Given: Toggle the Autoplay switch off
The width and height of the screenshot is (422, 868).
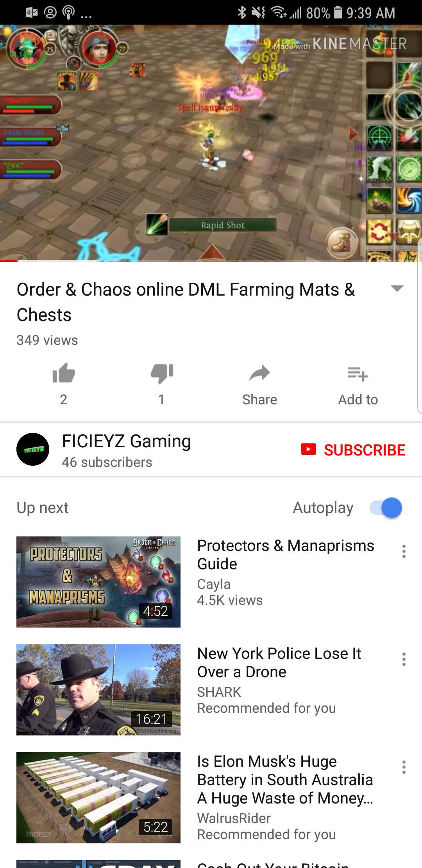Looking at the screenshot, I should pyautogui.click(x=386, y=508).
